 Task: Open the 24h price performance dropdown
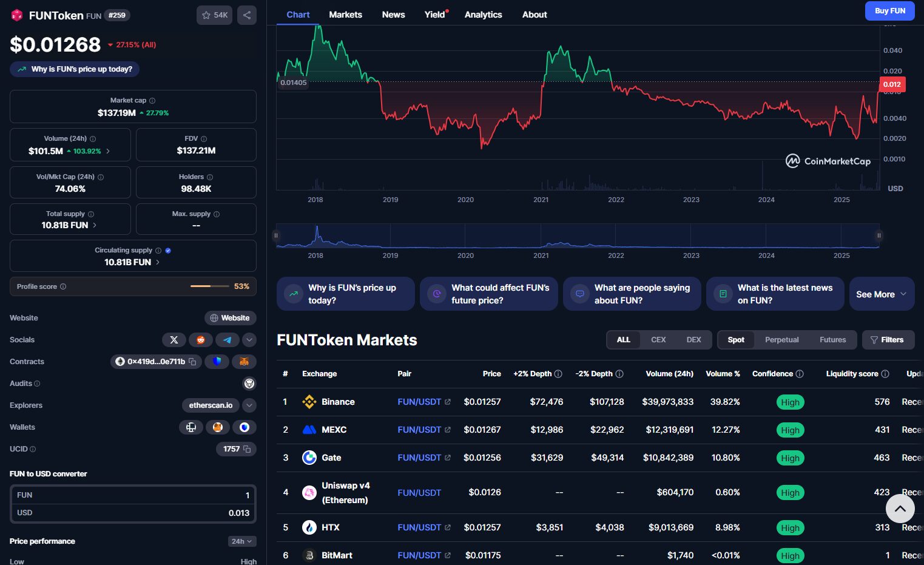(241, 541)
